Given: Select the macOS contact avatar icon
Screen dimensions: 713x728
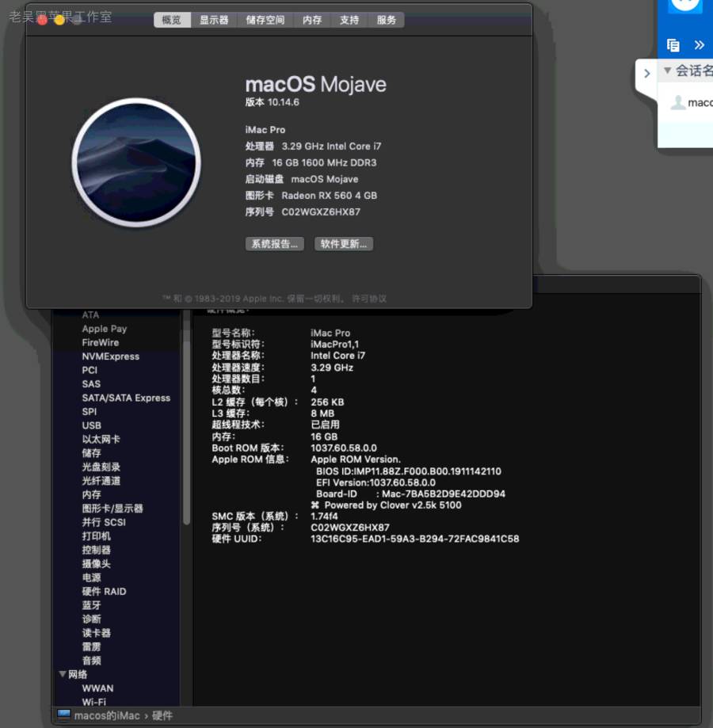Looking at the screenshot, I should [x=678, y=102].
